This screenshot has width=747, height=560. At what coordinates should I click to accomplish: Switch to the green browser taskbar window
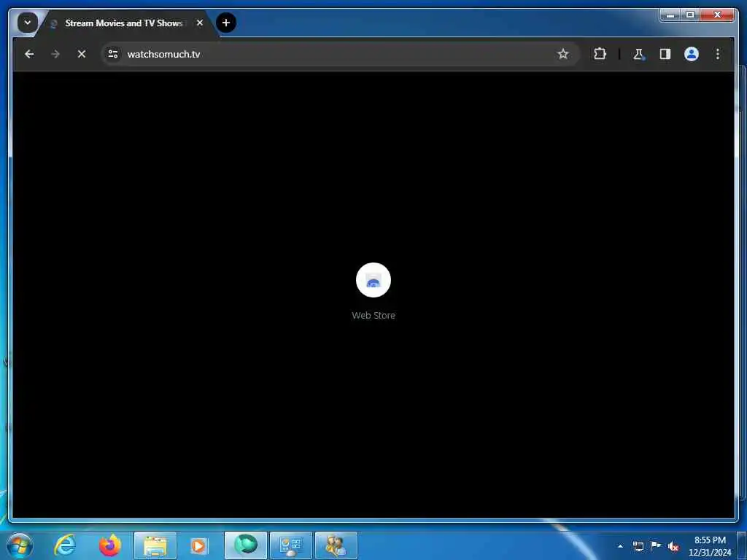[246, 545]
